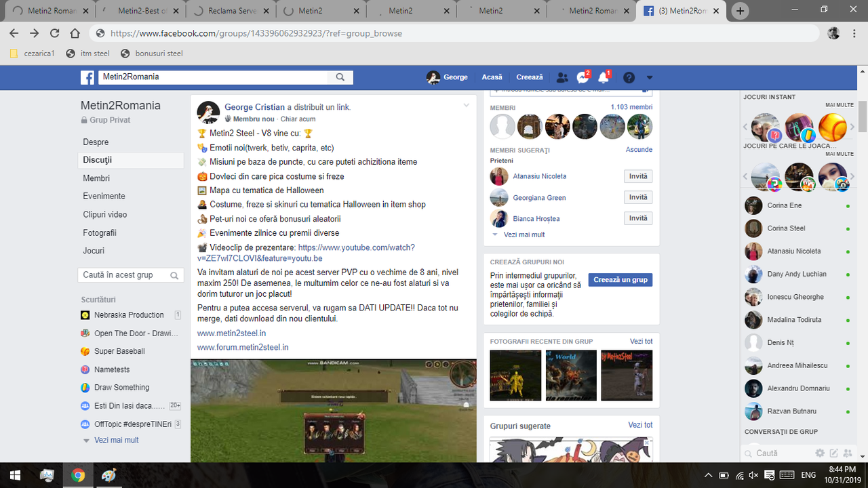Viewport: 868px width, 488px height.
Task: Open the friend requests icon in the header
Action: (562, 78)
